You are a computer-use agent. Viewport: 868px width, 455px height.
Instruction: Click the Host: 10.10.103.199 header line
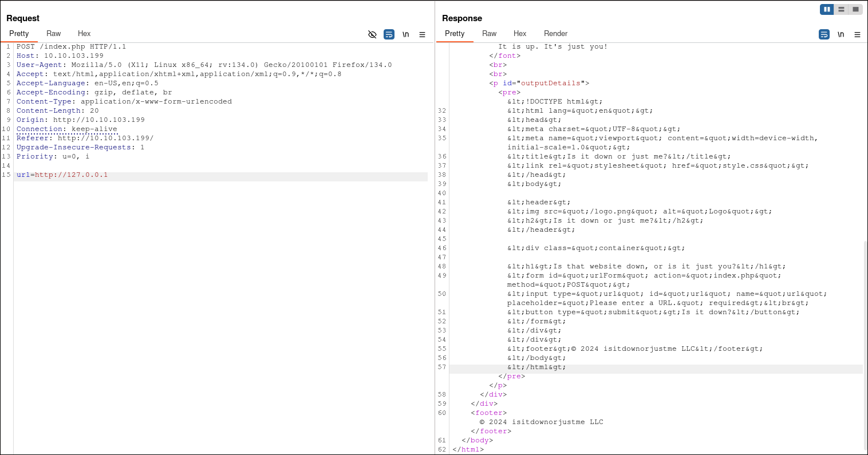[x=60, y=56]
